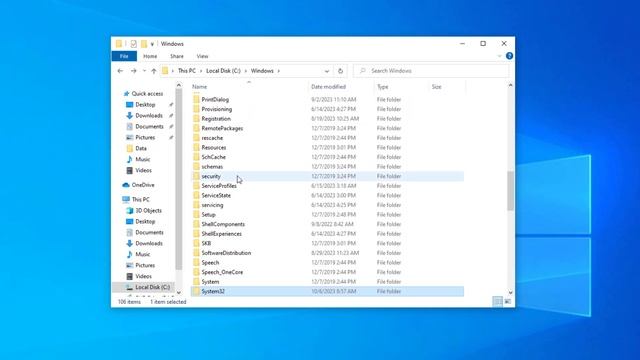640x360 pixels.
Task: Select the ServiceState folder icon
Action: (196, 196)
